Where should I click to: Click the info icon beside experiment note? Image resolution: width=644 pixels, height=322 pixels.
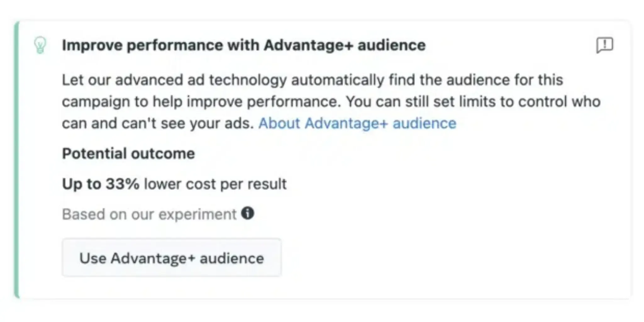[247, 214]
